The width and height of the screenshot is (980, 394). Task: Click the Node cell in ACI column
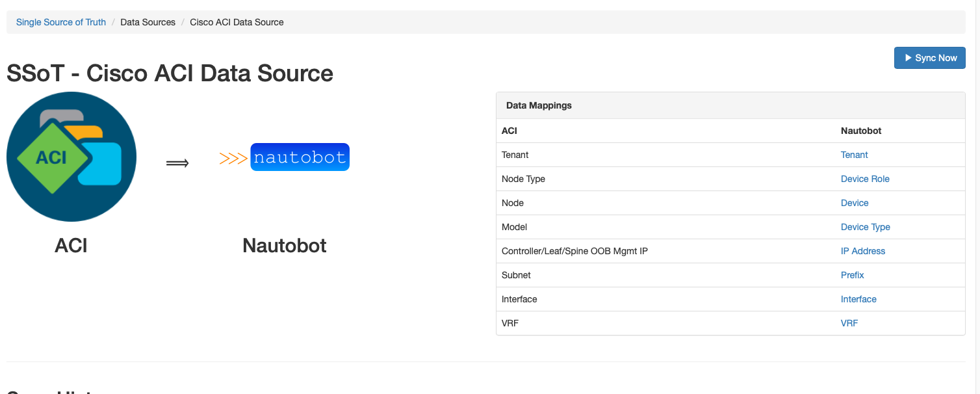click(666, 203)
